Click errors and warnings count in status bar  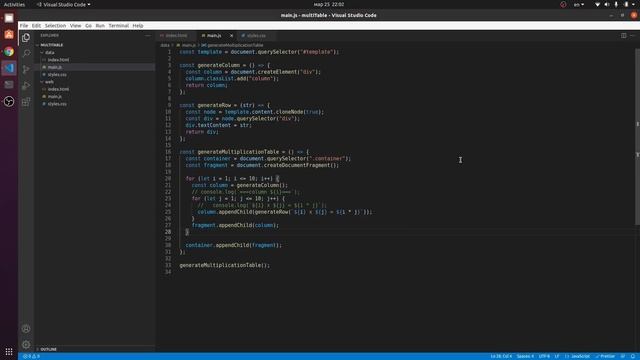[31, 356]
